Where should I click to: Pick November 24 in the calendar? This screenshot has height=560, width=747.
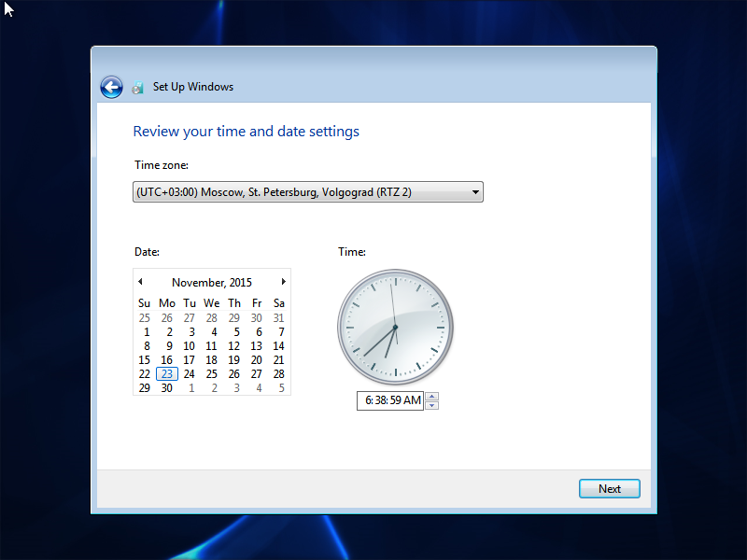click(190, 374)
